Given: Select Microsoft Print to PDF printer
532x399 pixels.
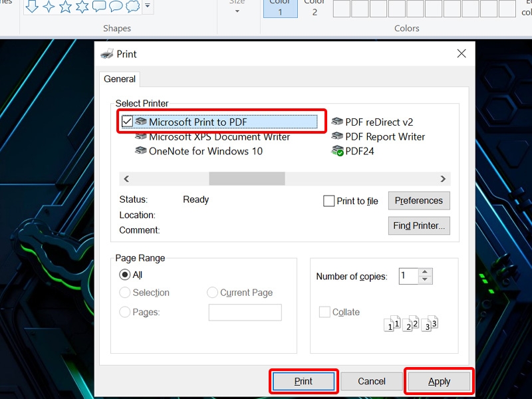Looking at the screenshot, I should click(219, 122).
